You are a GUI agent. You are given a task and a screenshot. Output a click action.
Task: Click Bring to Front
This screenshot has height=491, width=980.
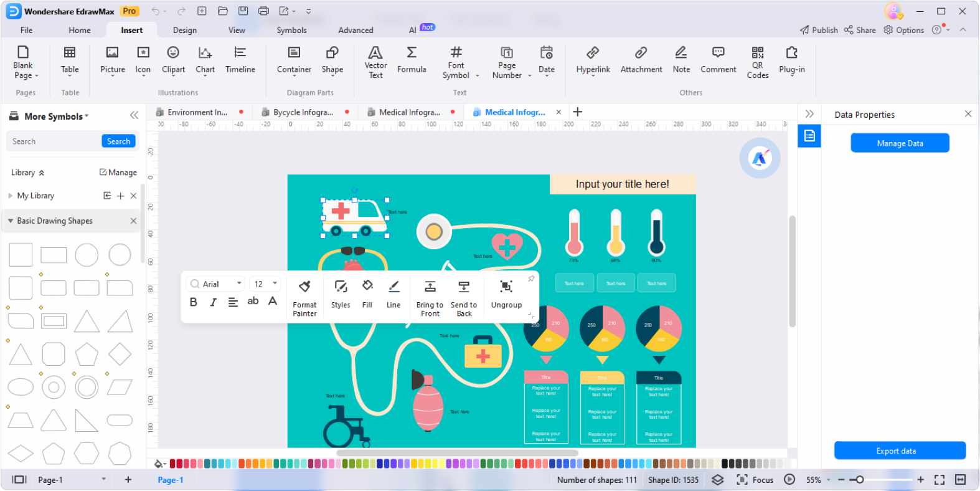coord(430,298)
